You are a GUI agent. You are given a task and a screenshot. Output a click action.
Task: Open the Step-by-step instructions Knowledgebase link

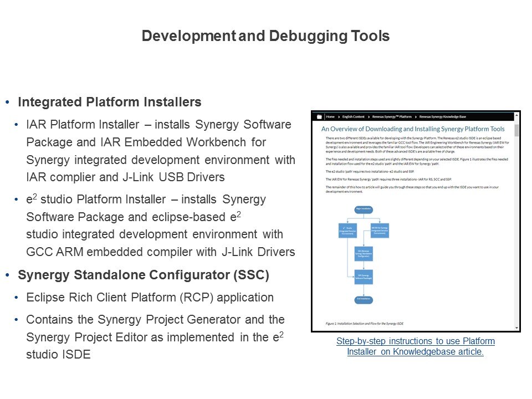(415, 346)
